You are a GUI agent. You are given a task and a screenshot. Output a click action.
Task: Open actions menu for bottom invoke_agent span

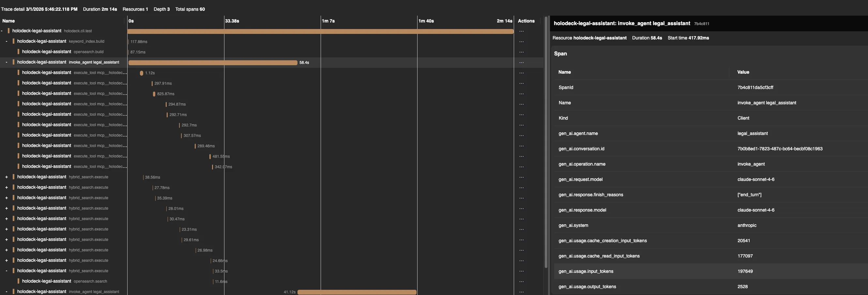(522, 292)
